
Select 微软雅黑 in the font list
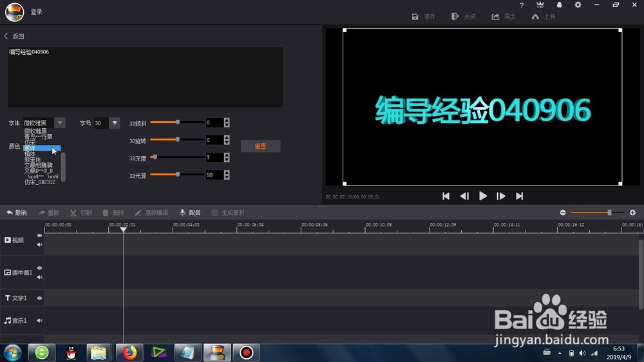35,131
